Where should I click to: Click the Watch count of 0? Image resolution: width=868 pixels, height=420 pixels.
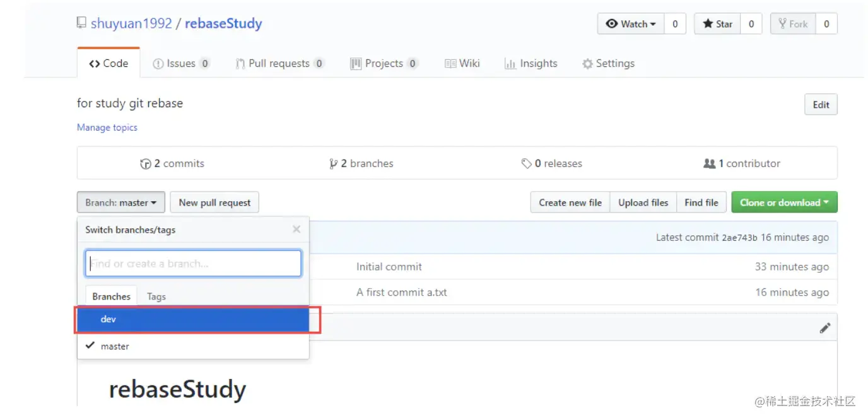[x=675, y=24]
